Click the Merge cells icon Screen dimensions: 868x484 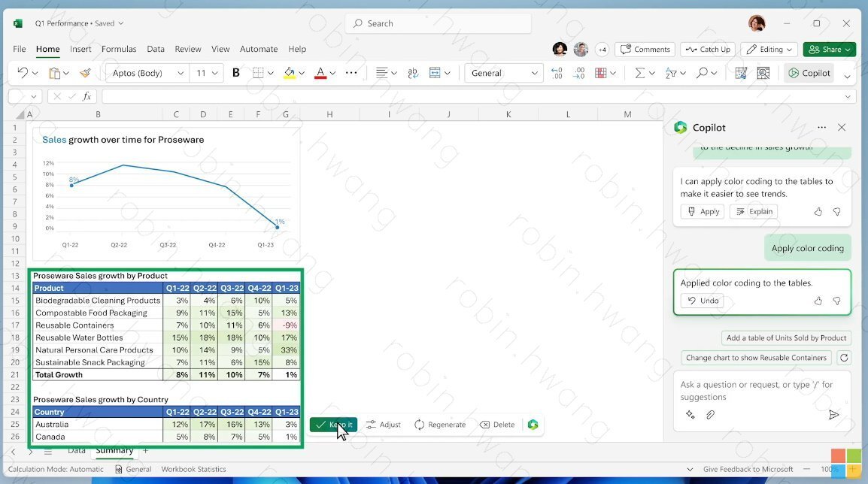point(435,72)
